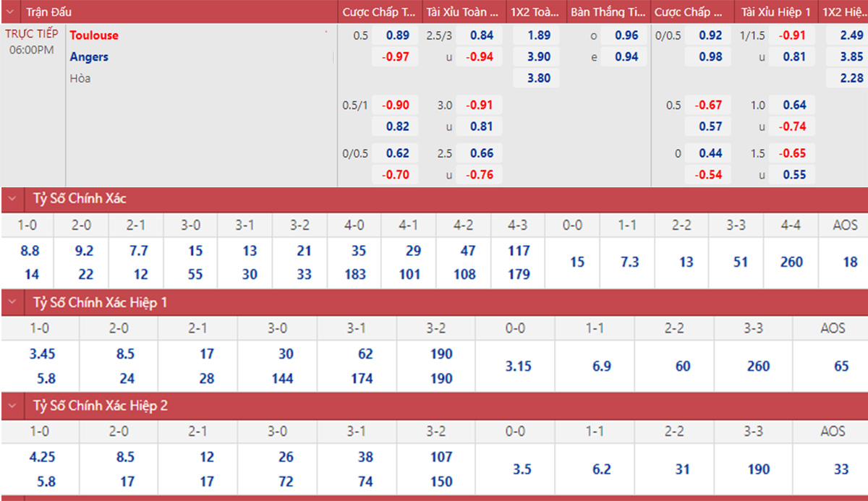Choose the odd goals 0.96 odds
The image size is (868, 501).
(626, 35)
